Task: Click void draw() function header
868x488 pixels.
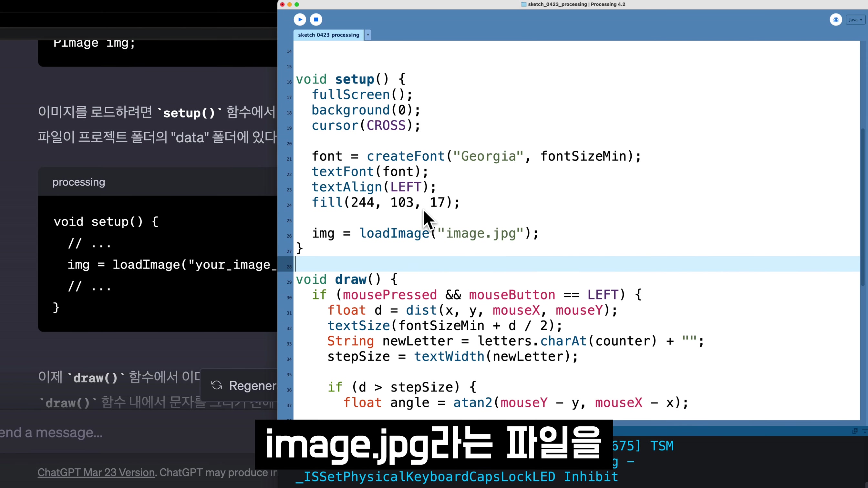Action: click(x=347, y=280)
